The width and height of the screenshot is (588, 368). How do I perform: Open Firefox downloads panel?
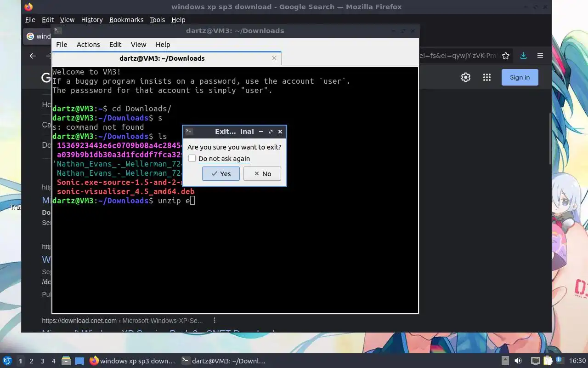pyautogui.click(x=523, y=56)
